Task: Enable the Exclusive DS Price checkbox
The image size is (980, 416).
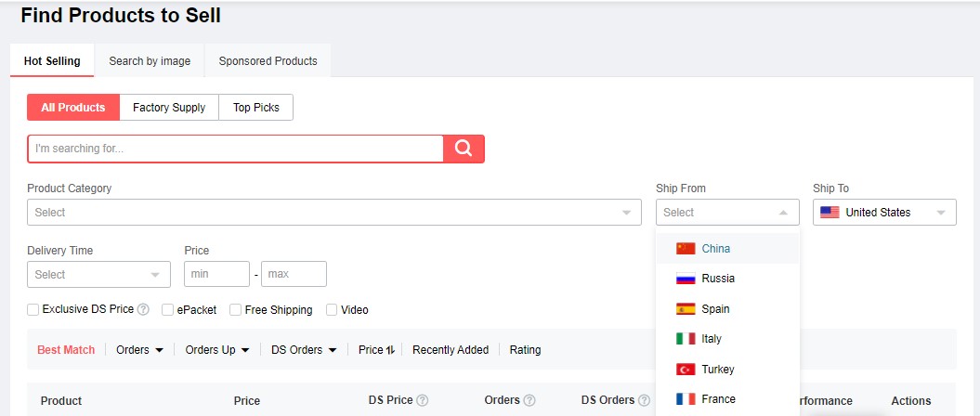Action: pos(33,310)
